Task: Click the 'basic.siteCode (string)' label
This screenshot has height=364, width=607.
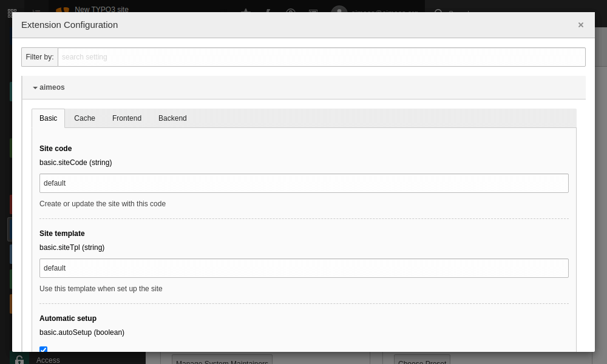Action: (75, 163)
